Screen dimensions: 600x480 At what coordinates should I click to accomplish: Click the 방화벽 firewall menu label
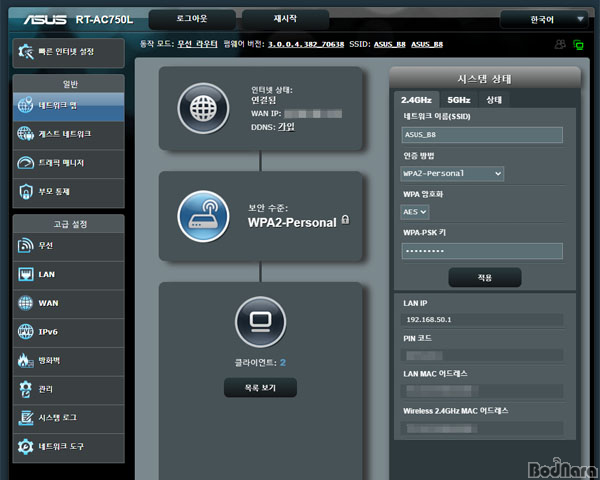pos(49,360)
